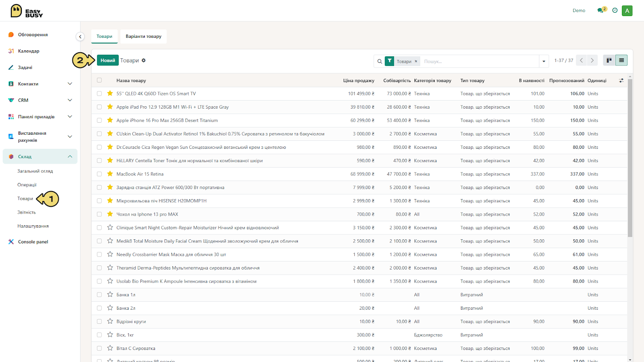Image resolution: width=644 pixels, height=362 pixels.
Task: Unstar the MacBook Air 15 Retina product
Action: pyautogui.click(x=110, y=174)
